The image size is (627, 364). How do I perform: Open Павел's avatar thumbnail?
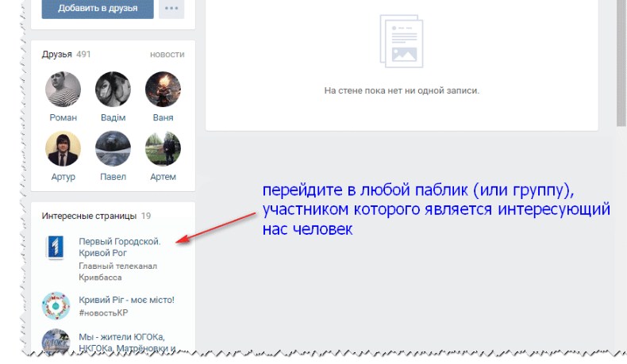pyautogui.click(x=113, y=148)
